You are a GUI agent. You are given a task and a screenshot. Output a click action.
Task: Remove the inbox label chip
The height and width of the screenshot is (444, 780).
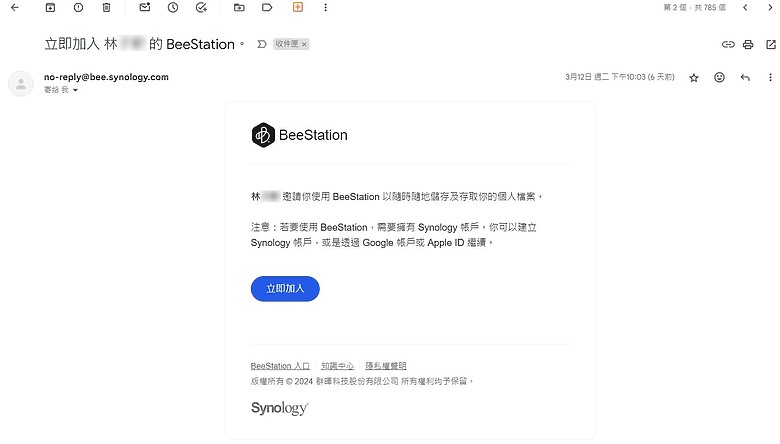coord(304,44)
